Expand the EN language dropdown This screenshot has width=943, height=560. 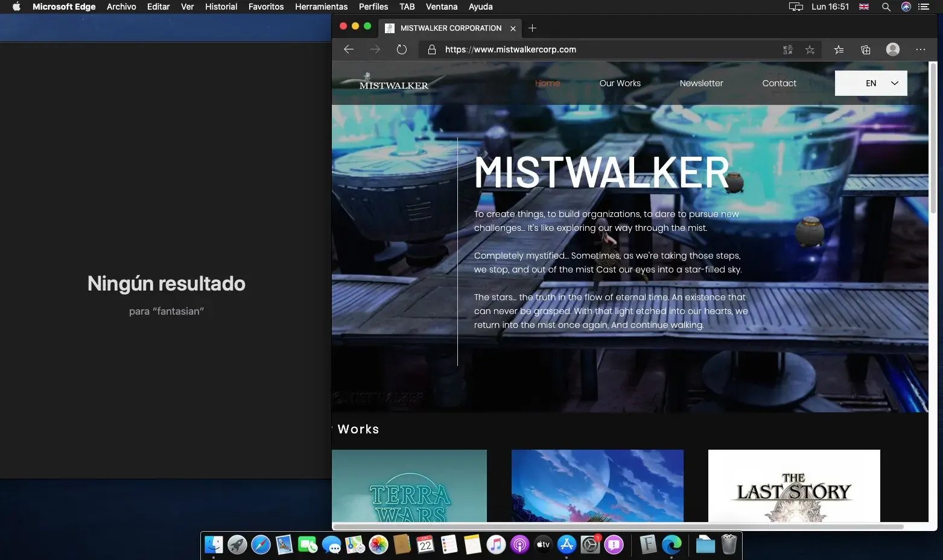point(871,83)
